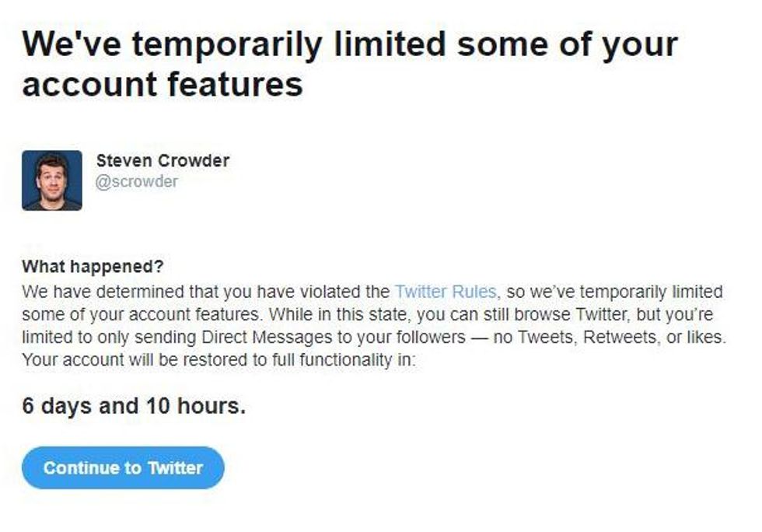Click the word "Tweets" after the dash
Viewport: 762px width, 532px height.
(535, 338)
